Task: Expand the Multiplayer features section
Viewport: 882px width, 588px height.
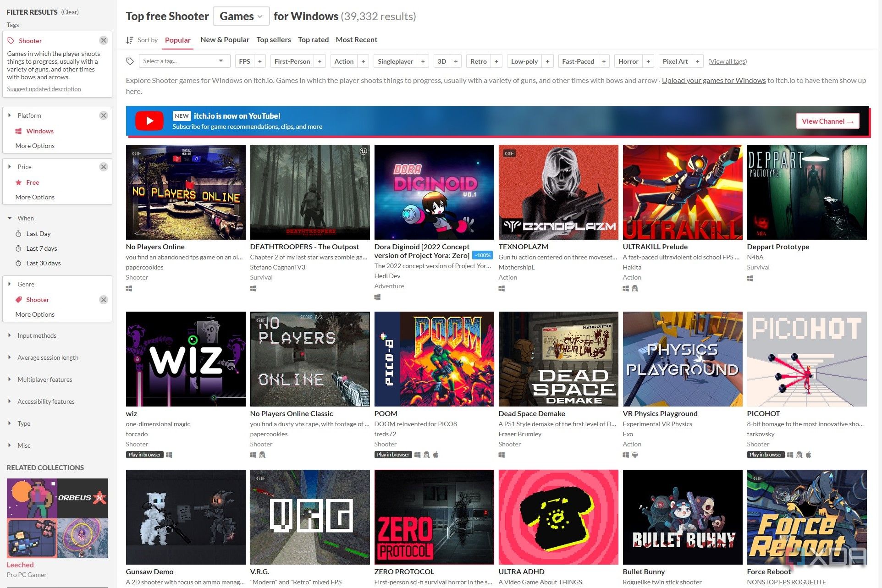Action: [x=44, y=379]
